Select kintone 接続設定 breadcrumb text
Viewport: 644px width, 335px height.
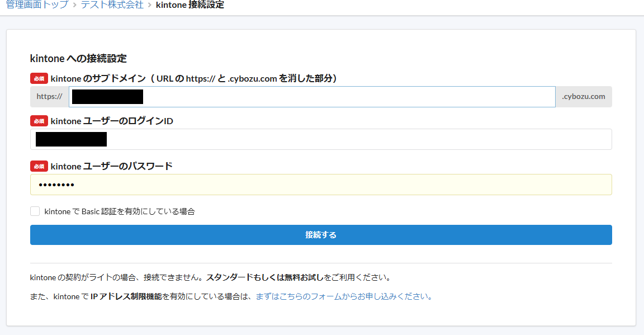pyautogui.click(x=190, y=5)
